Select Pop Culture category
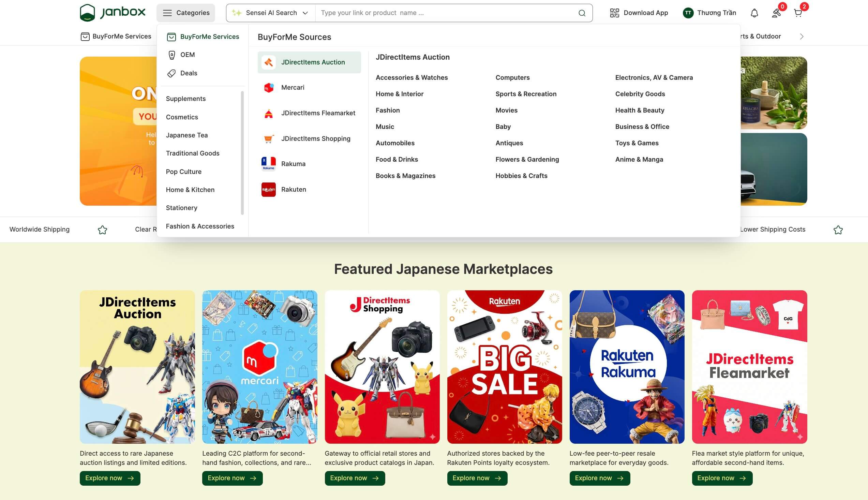 pyautogui.click(x=184, y=172)
